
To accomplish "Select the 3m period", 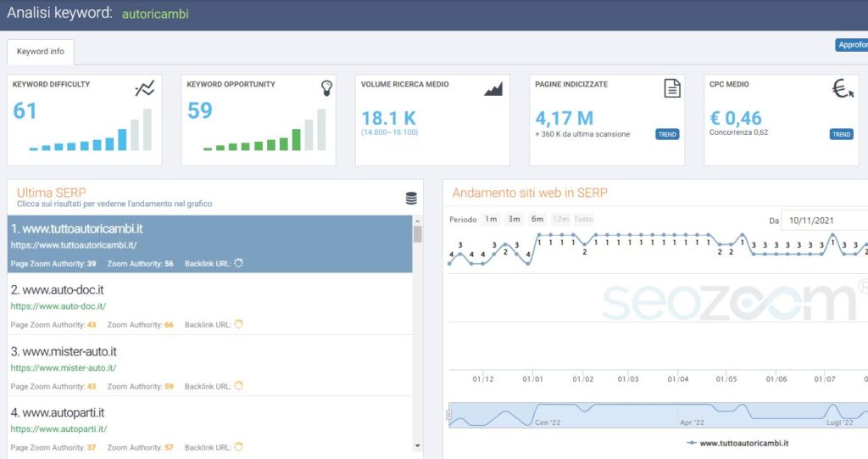I will (515, 219).
